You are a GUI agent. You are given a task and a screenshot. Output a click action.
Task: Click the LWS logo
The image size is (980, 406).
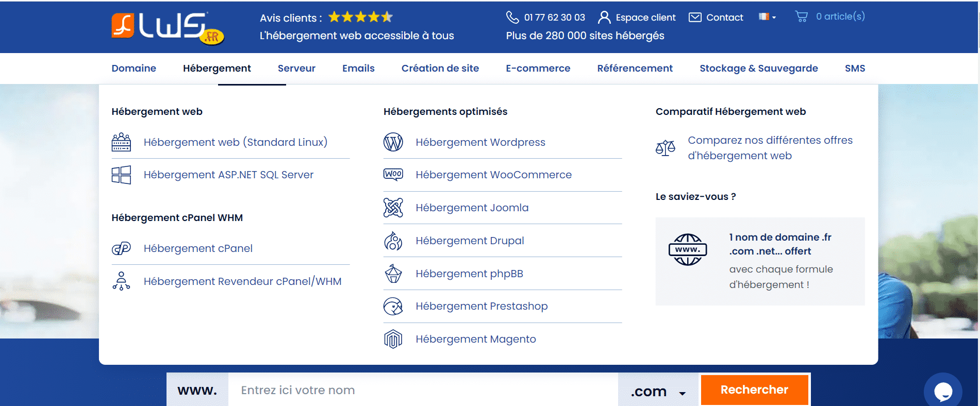coord(168,28)
